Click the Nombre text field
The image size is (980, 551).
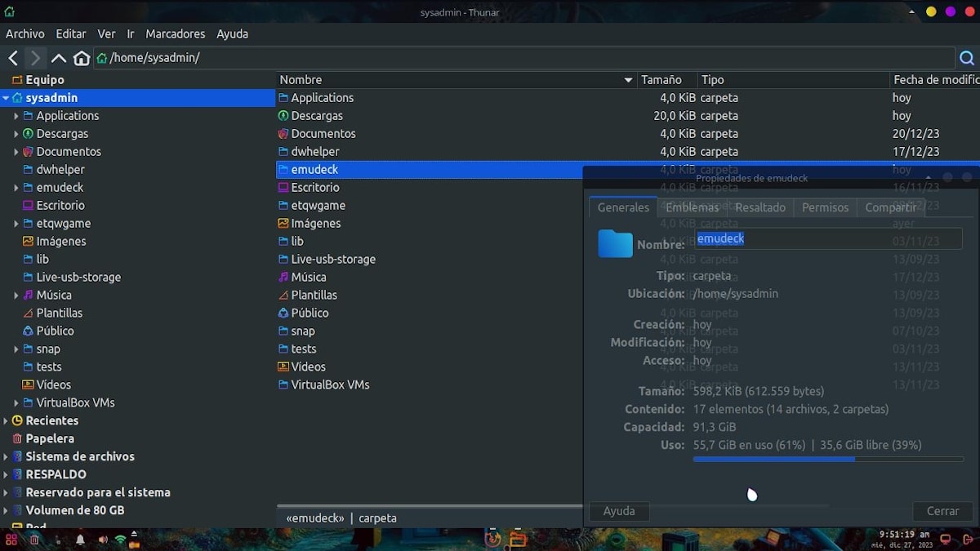click(x=829, y=238)
